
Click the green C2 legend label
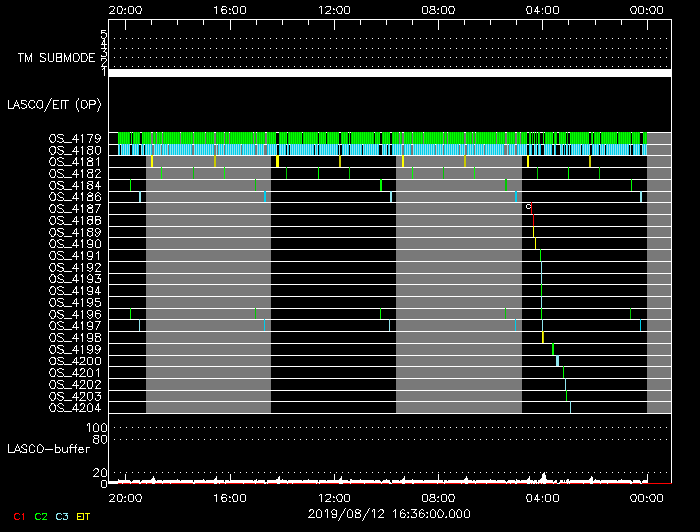(41, 516)
